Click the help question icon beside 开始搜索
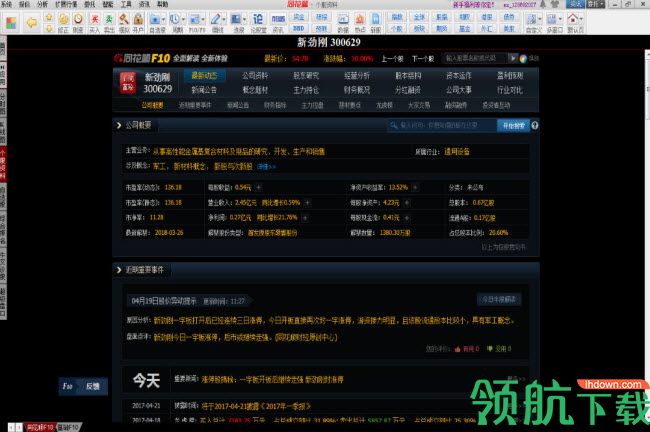 tap(535, 125)
